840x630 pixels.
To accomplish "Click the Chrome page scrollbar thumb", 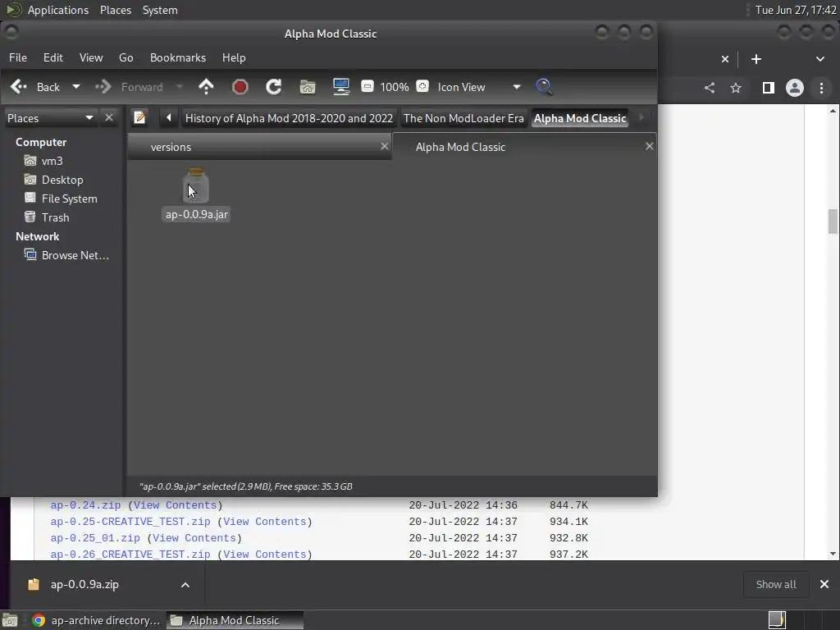I will pos(833,221).
